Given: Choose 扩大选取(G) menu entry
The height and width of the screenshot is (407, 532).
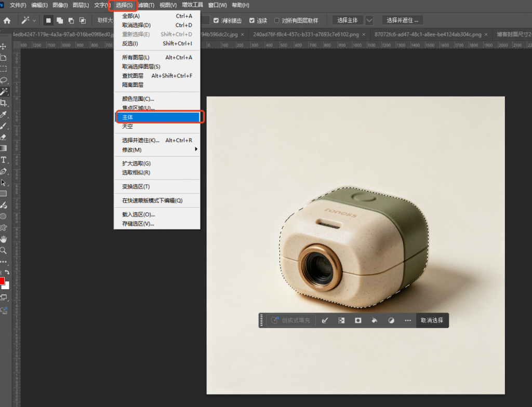Looking at the screenshot, I should tap(157, 164).
